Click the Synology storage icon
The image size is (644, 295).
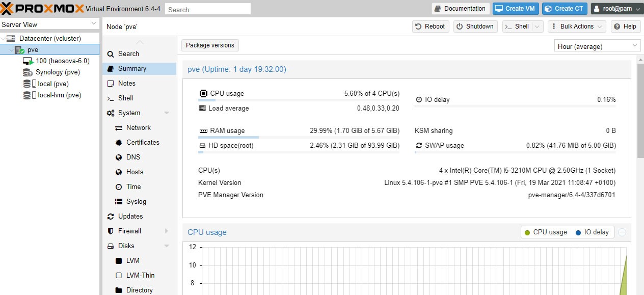[28, 72]
